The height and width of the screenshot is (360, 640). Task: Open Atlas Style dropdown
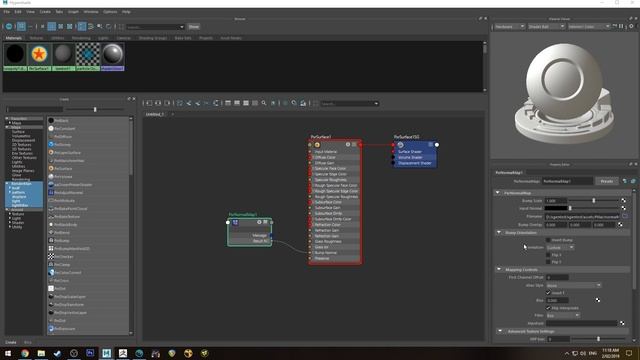click(573, 285)
